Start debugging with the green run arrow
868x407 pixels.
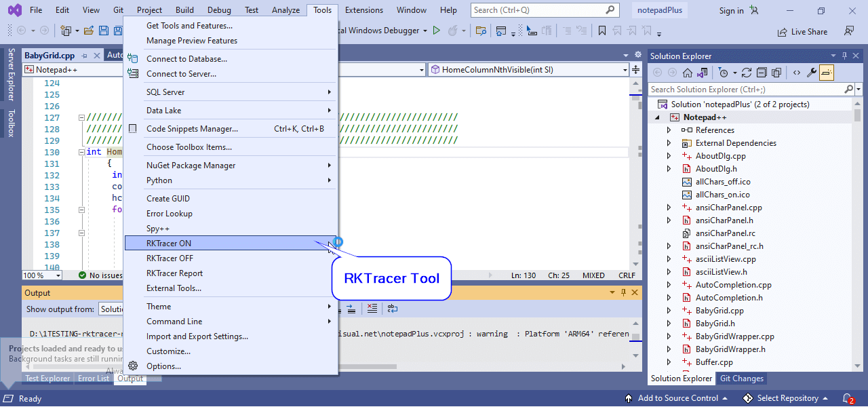point(437,30)
